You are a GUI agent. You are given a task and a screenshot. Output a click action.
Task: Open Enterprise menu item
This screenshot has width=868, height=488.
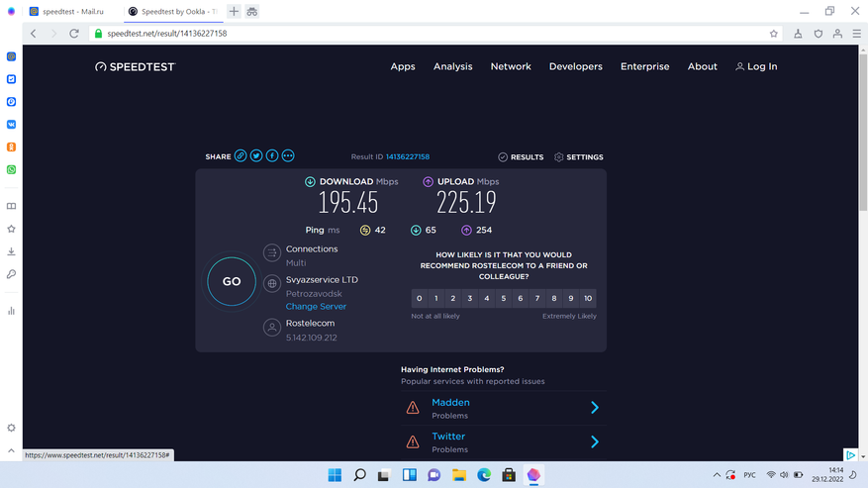pyautogui.click(x=645, y=66)
